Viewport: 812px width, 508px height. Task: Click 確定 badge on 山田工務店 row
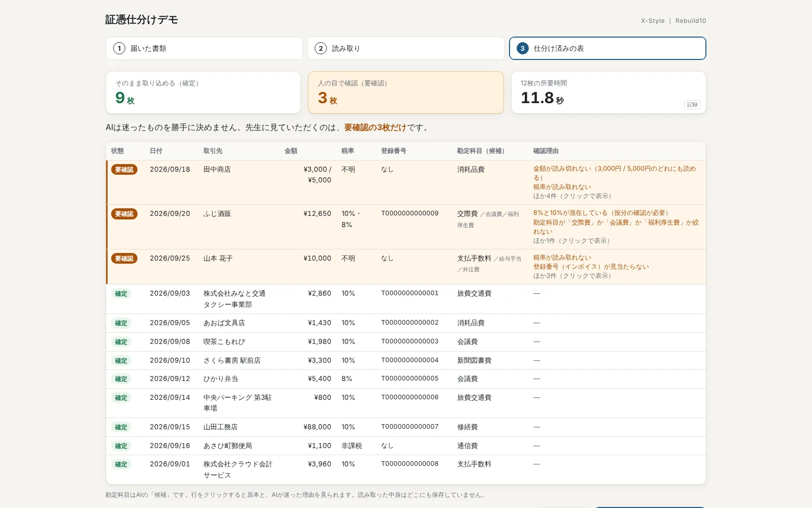coord(121,427)
